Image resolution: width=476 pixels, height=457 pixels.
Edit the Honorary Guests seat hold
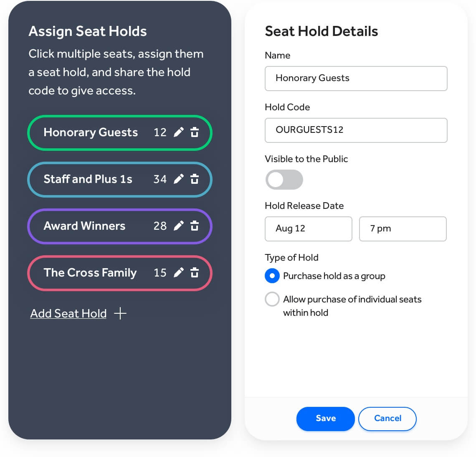(x=179, y=132)
